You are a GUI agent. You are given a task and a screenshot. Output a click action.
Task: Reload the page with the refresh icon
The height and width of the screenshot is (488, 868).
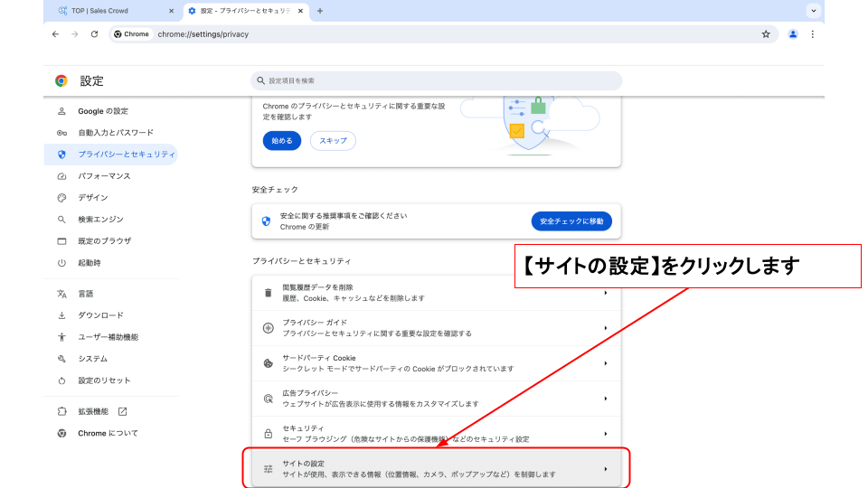point(94,34)
